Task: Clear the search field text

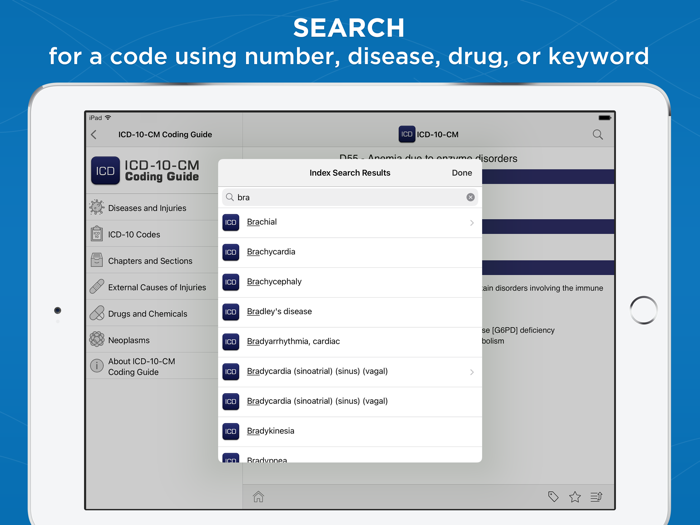Action: 471,197
